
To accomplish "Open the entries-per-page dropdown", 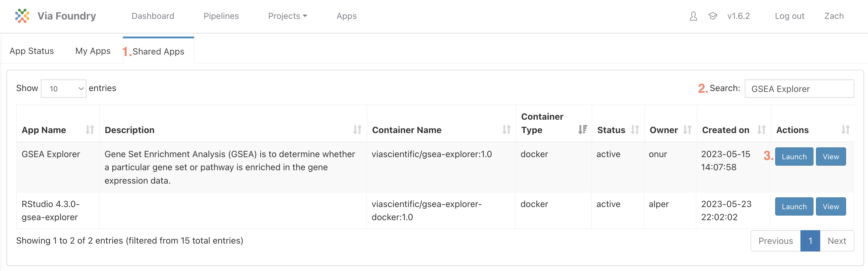I will coord(63,89).
